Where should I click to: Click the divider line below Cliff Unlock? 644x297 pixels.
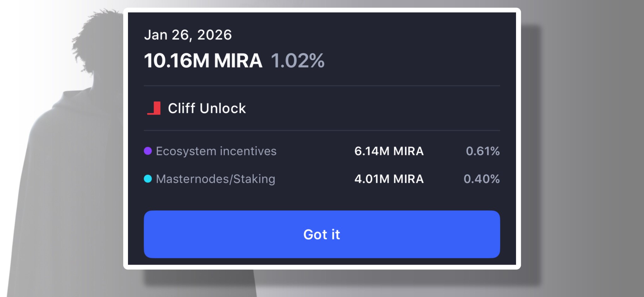pos(322,130)
